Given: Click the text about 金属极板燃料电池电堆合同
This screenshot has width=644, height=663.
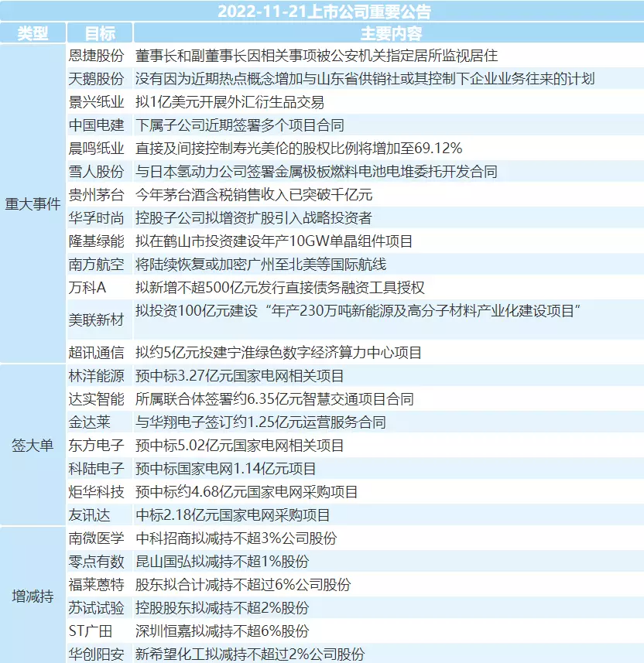Looking at the screenshot, I should click(x=317, y=172).
